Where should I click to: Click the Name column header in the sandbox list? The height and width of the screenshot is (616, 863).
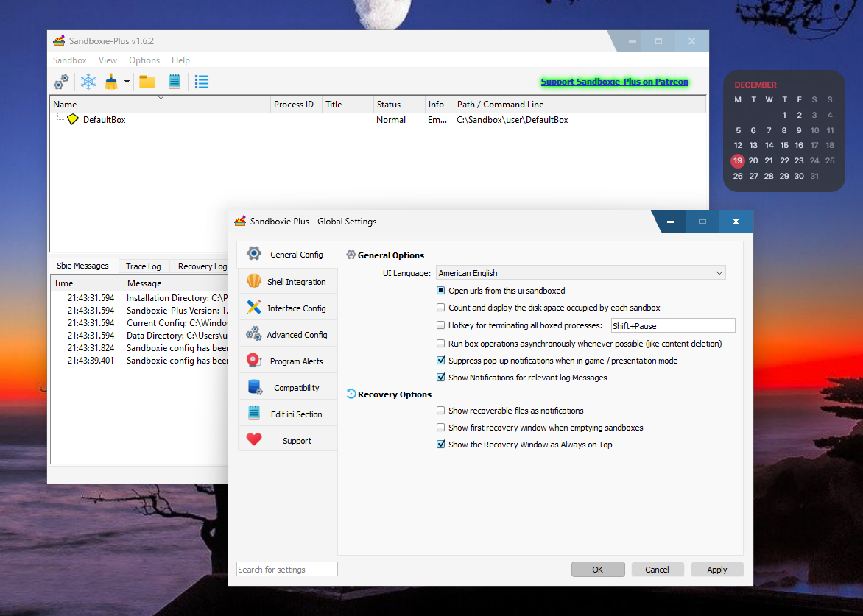(161, 104)
